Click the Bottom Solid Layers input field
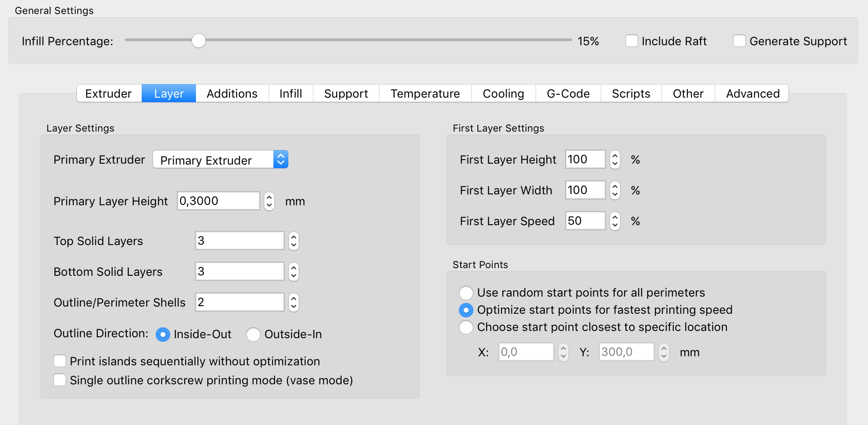The image size is (868, 425). 239,272
